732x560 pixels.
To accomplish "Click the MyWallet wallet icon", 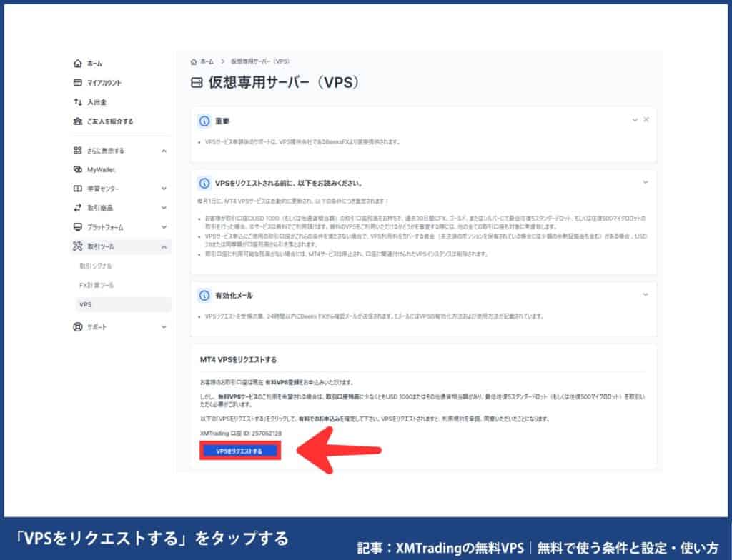I will click(77, 169).
